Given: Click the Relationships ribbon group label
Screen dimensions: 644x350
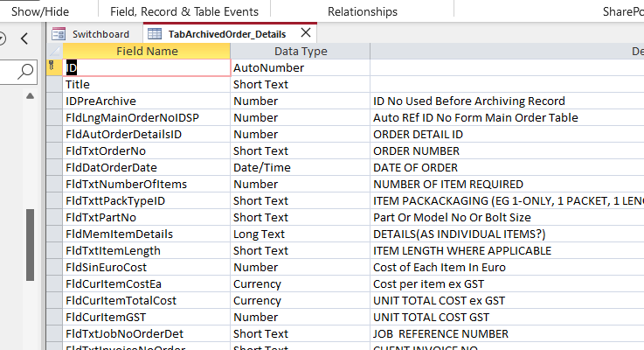Looking at the screenshot, I should point(363,11).
